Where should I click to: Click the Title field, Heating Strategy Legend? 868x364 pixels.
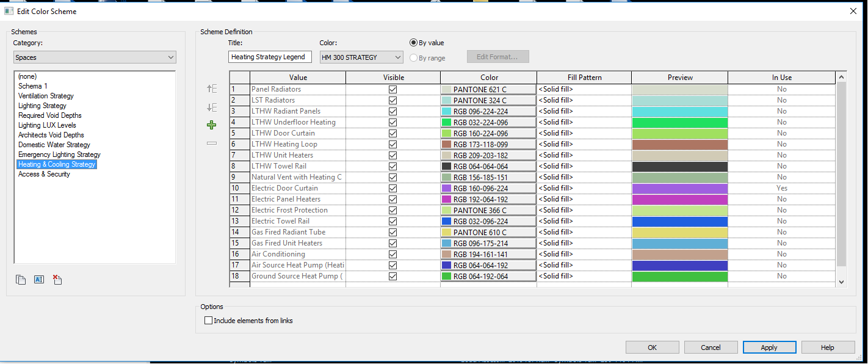click(270, 57)
